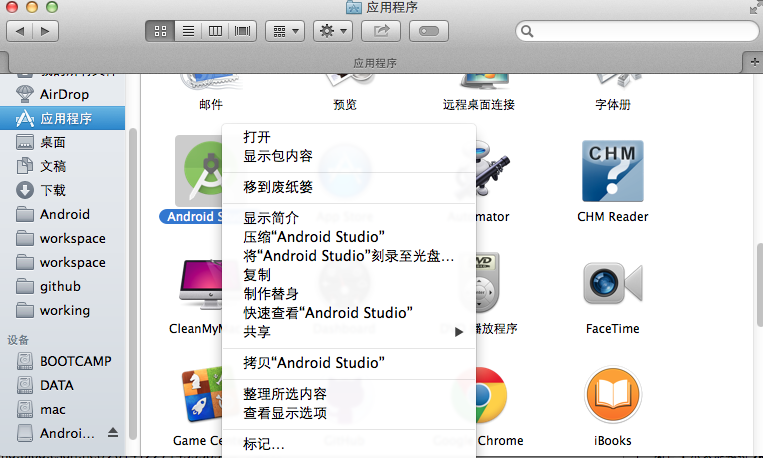This screenshot has height=458, width=763.
Task: Add a new tab with plus button
Action: 754,62
